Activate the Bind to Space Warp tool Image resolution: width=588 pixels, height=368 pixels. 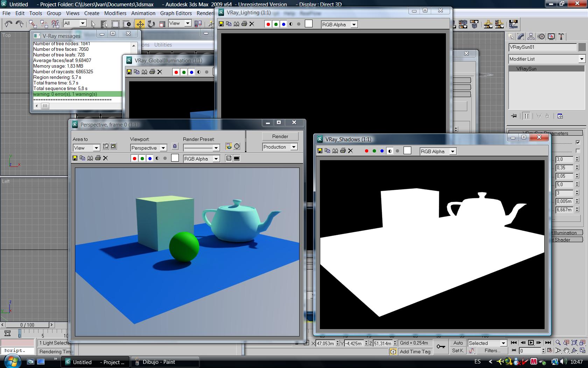55,24
